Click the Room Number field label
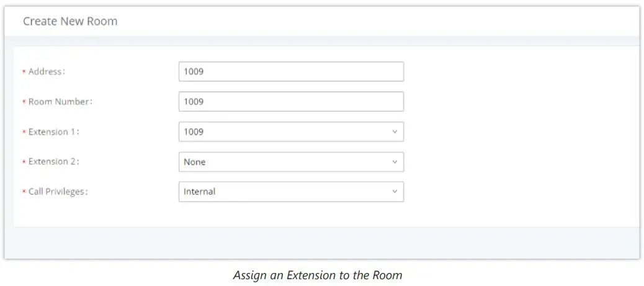The image size is (644, 286). (60, 102)
